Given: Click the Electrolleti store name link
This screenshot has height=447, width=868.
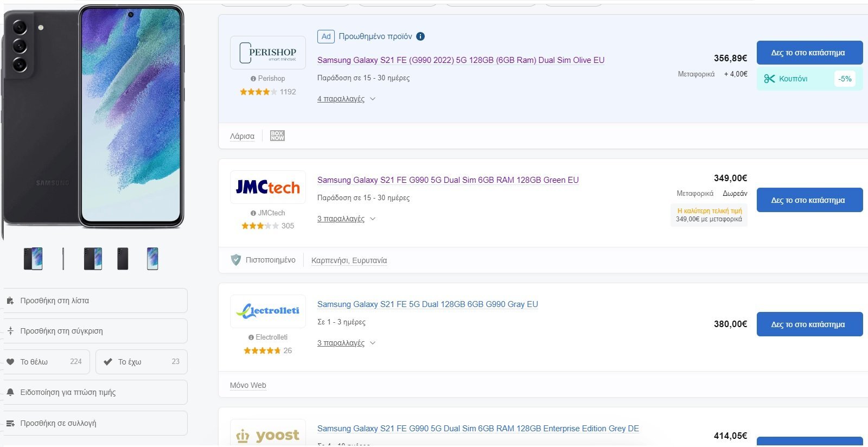Looking at the screenshot, I should pos(271,337).
